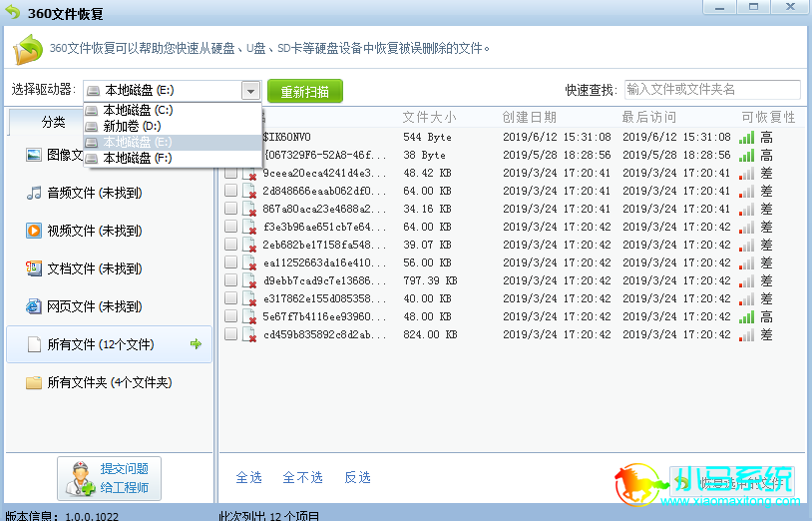Click signal bars icon for 2eb682be17158fa548
Image resolution: width=812 pixels, height=521 pixels.
[x=746, y=245]
